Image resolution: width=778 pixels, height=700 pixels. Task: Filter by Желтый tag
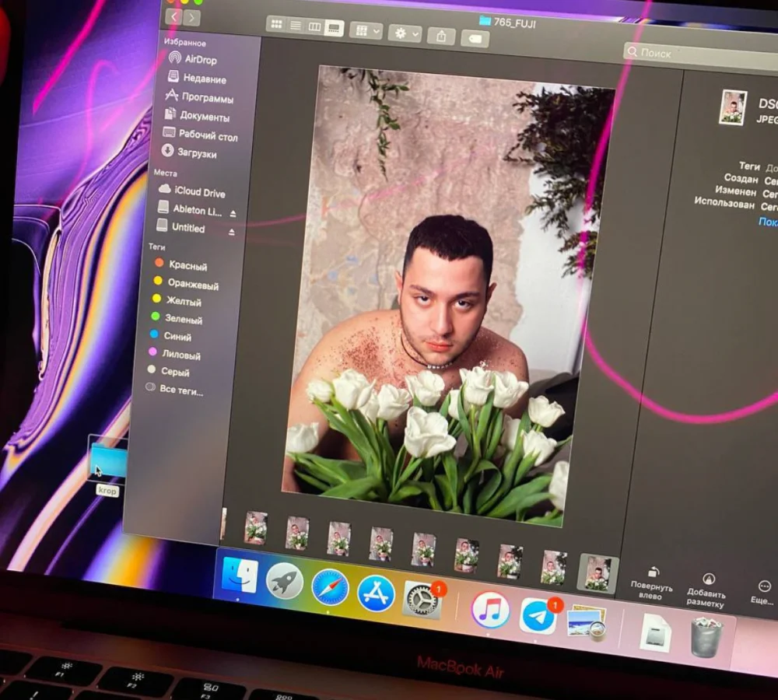tap(177, 301)
